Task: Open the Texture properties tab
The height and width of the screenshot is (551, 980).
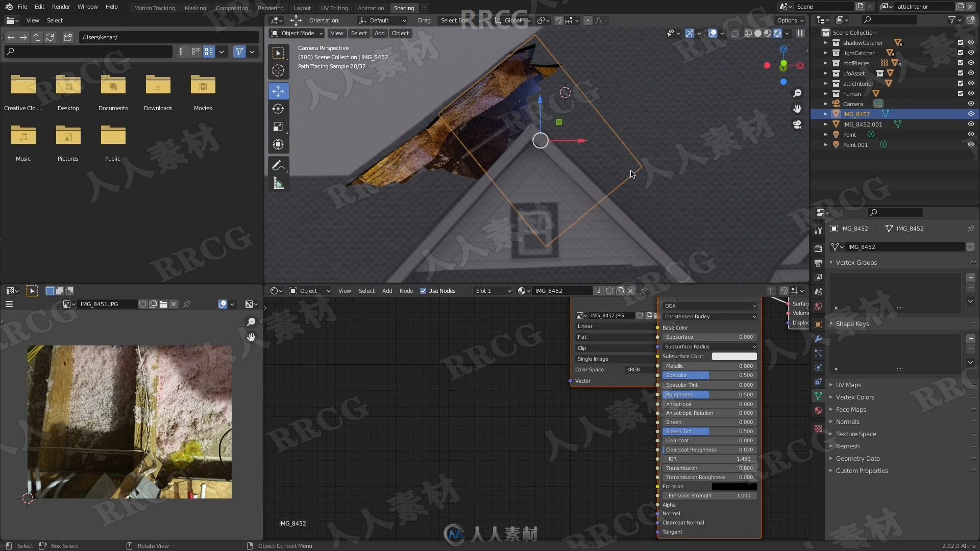Action: pyautogui.click(x=818, y=429)
